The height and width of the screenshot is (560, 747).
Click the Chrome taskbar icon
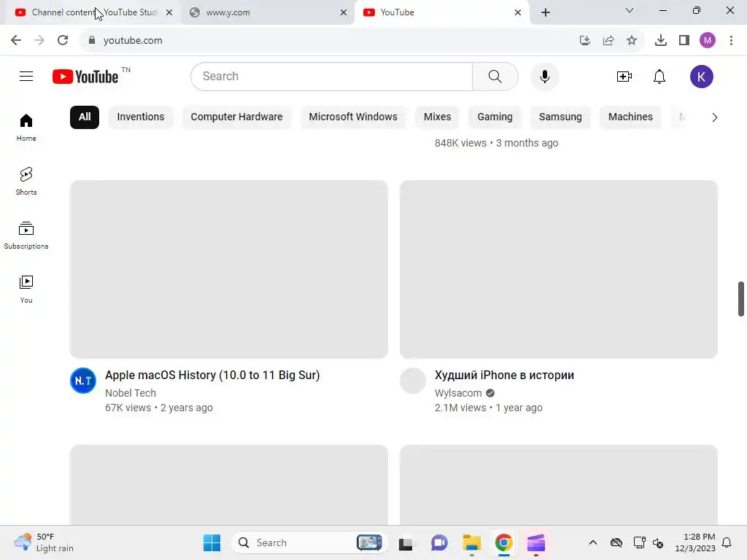(503, 542)
